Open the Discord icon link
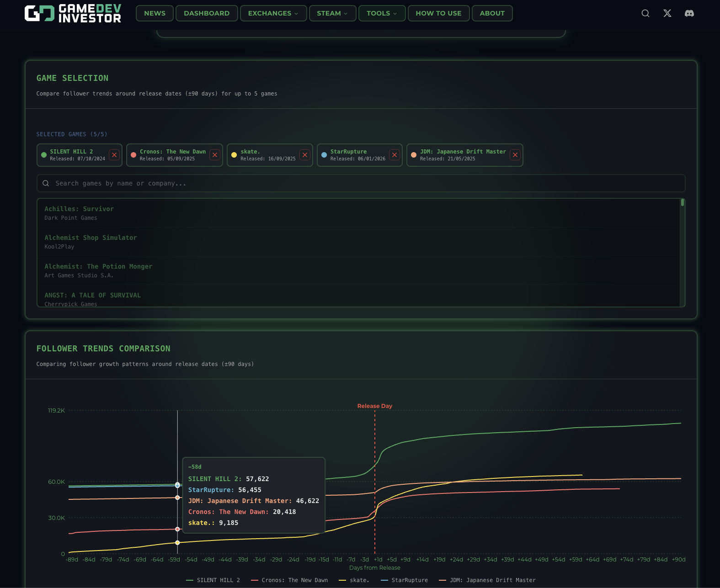The width and height of the screenshot is (720, 588). click(689, 13)
